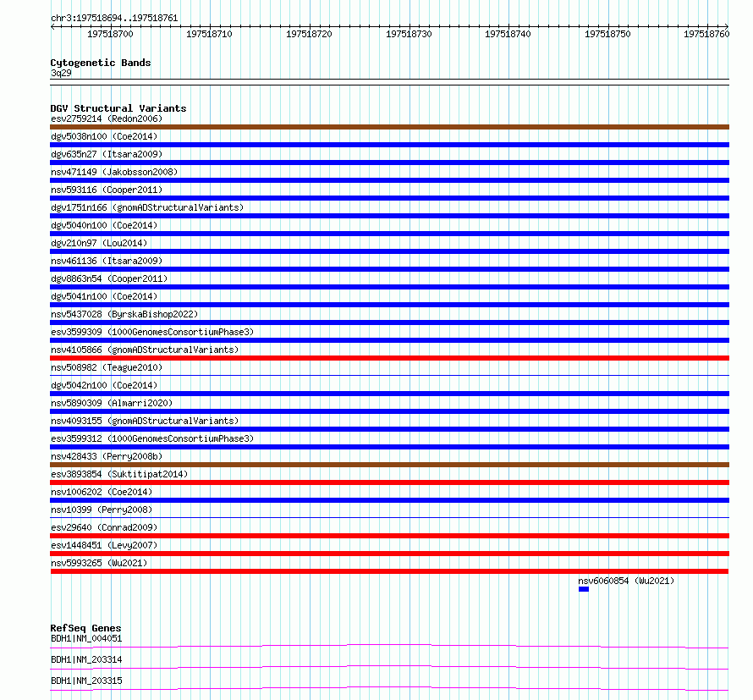Click ruler coordinate 197518740
Screen dimensions: 753x700
coord(508,34)
